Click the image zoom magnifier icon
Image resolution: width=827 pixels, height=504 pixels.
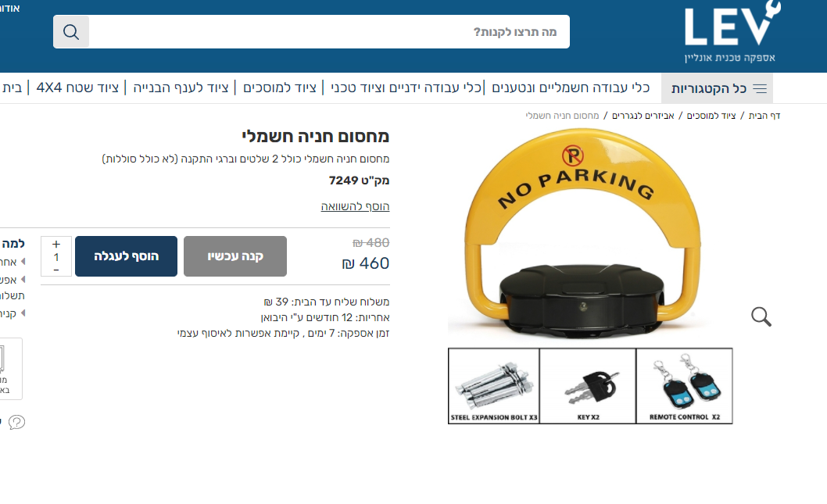(x=761, y=316)
